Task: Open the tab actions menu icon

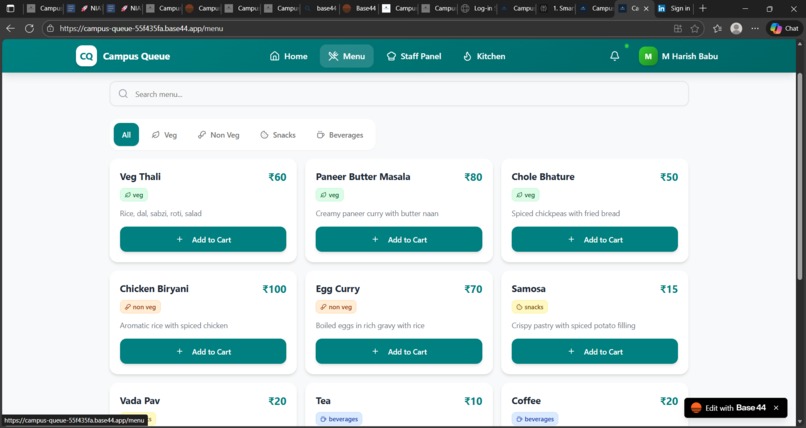Action: click(10, 9)
